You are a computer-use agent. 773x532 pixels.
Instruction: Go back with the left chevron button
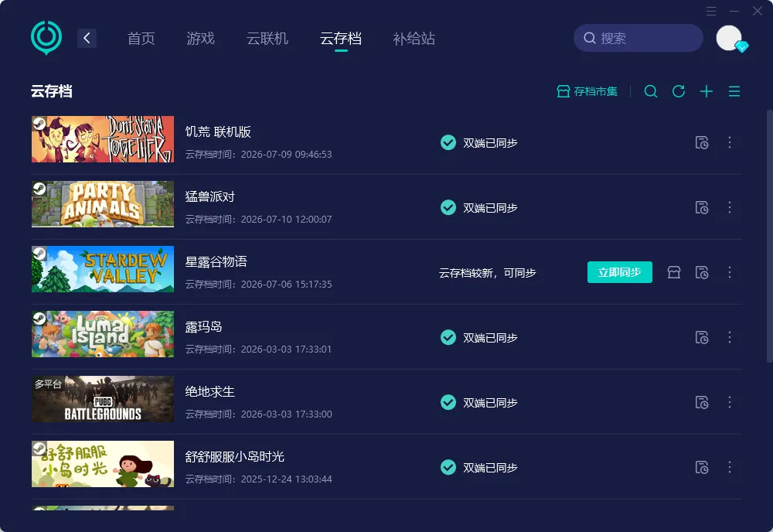coord(87,38)
